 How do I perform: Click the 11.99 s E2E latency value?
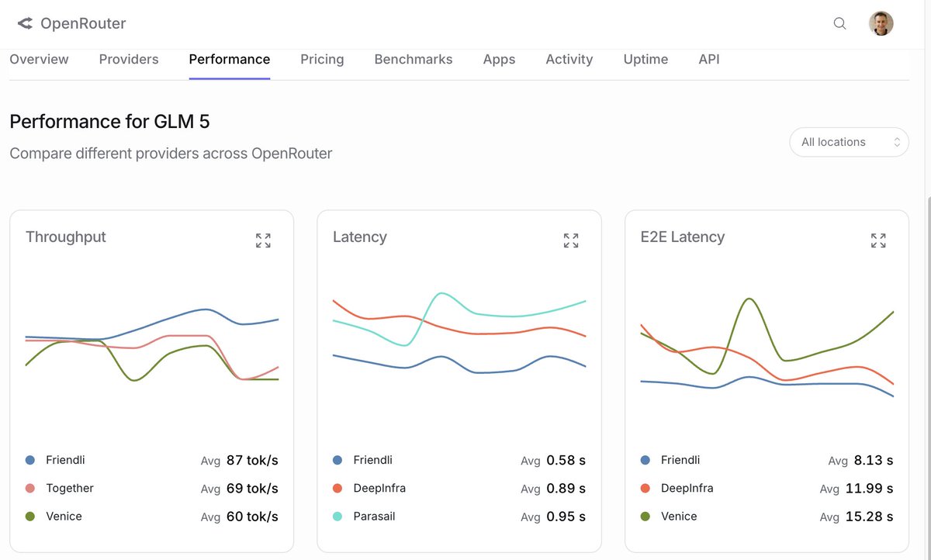870,488
